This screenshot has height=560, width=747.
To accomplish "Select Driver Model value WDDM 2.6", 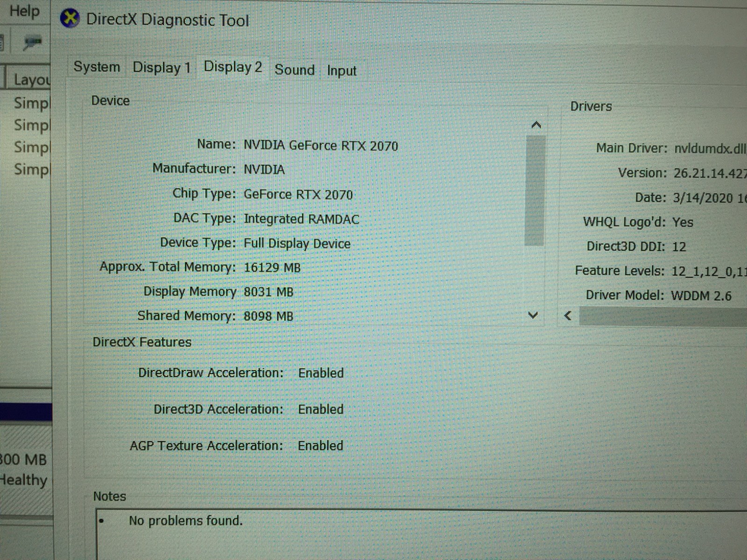I will click(701, 296).
